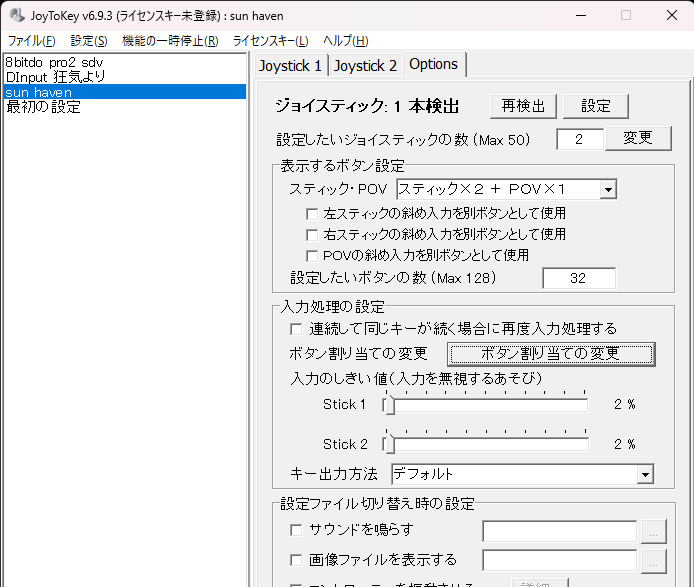This screenshot has height=587, width=694.
Task: Click the browse button for sound file
Action: click(654, 531)
